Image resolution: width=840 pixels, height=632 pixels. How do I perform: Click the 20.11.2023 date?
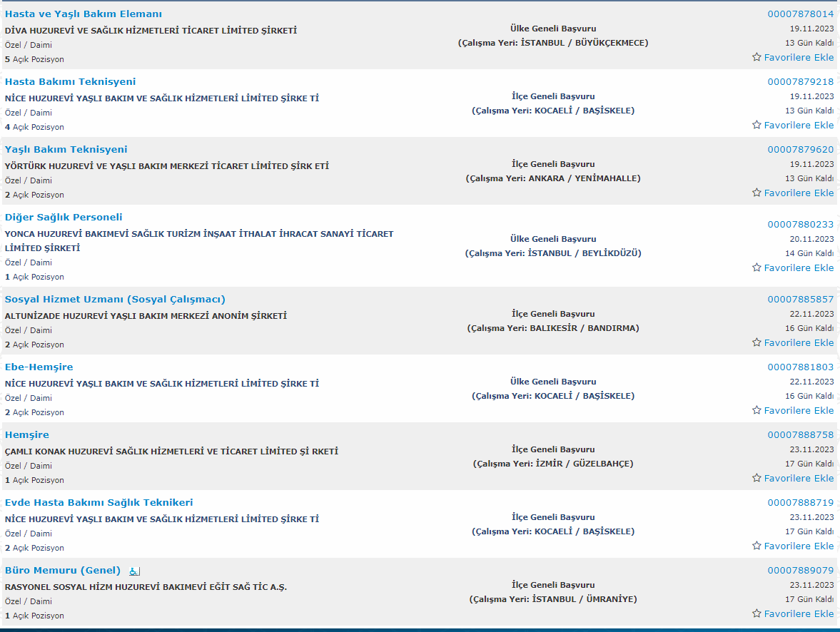[811, 239]
